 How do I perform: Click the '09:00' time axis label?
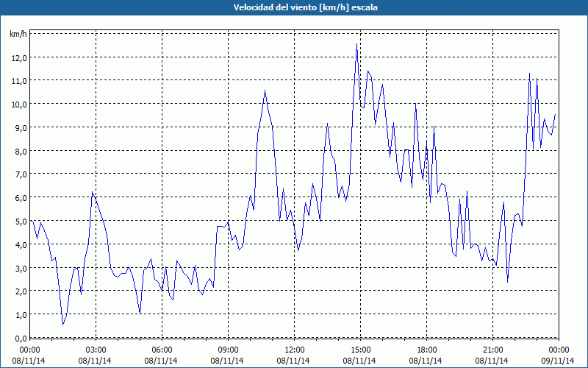click(229, 350)
